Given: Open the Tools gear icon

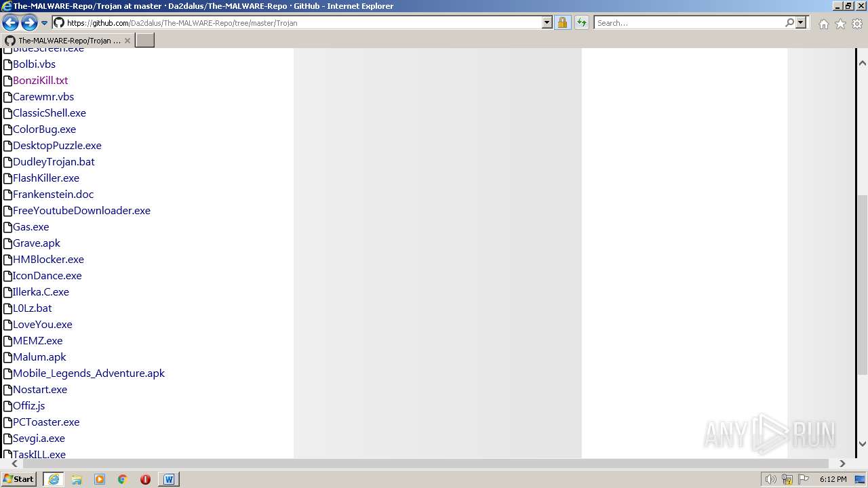Looking at the screenshot, I should [x=857, y=24].
